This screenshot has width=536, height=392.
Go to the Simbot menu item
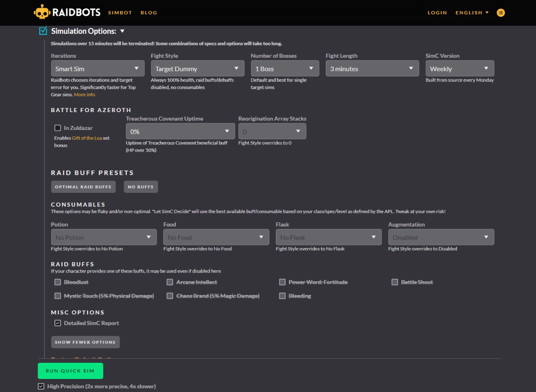tap(120, 12)
